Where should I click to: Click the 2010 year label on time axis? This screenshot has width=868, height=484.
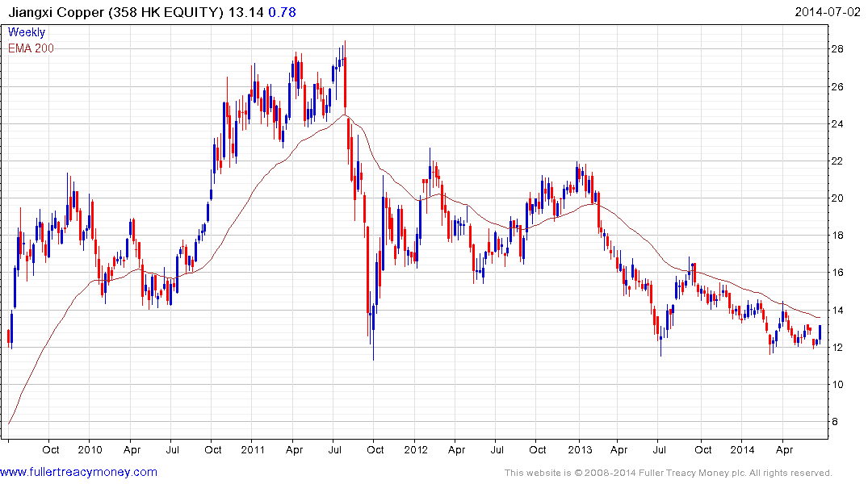pyautogui.click(x=90, y=449)
